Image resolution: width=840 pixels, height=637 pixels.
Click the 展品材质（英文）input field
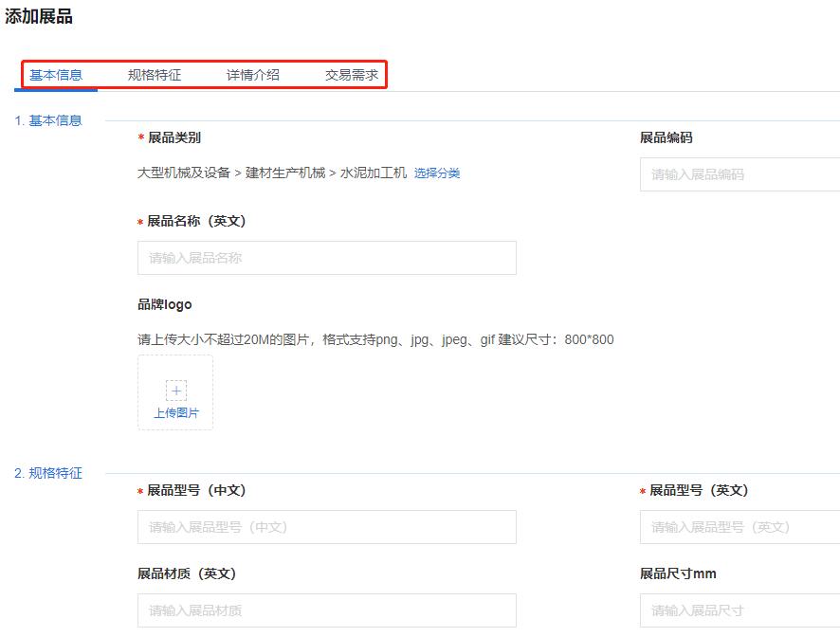tap(327, 610)
